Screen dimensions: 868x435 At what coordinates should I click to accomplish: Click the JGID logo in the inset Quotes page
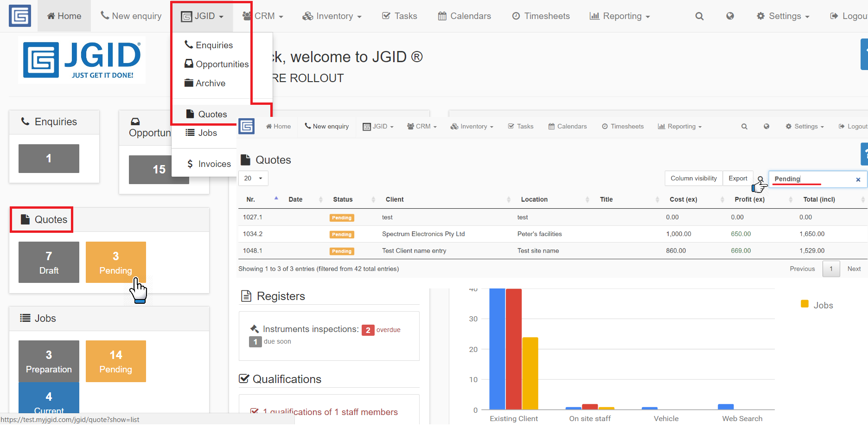(x=247, y=126)
